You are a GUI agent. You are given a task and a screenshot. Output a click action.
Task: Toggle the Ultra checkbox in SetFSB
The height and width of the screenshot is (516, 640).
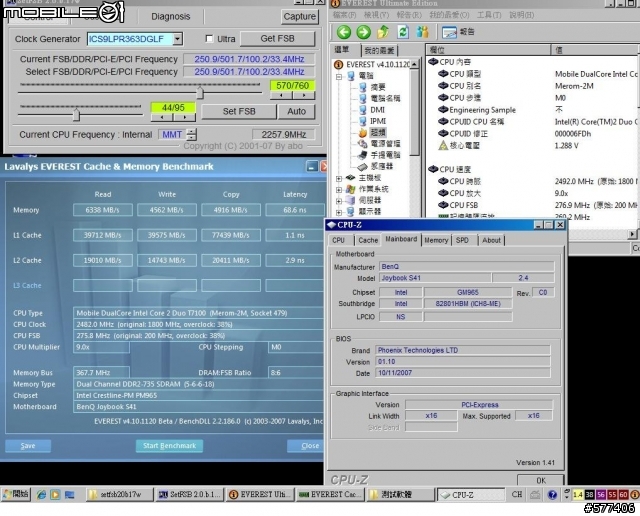(209, 38)
